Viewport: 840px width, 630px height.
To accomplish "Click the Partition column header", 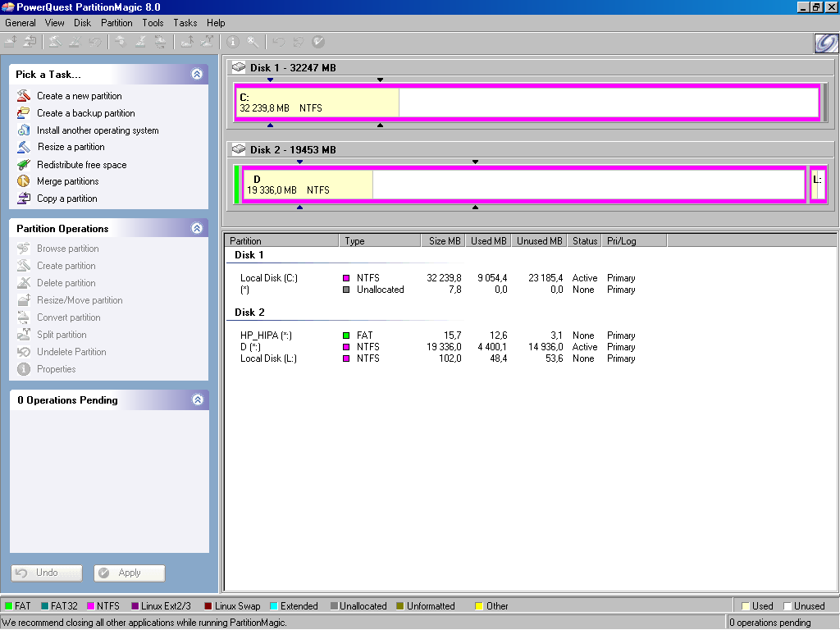I will tap(282, 241).
